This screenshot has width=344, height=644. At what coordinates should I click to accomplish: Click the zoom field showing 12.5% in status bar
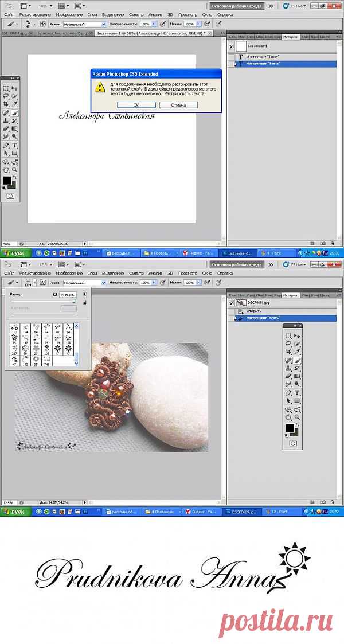(x=9, y=502)
